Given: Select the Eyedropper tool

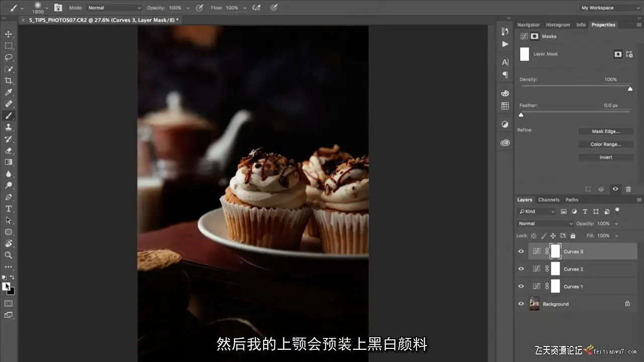Looking at the screenshot, I should [x=9, y=93].
